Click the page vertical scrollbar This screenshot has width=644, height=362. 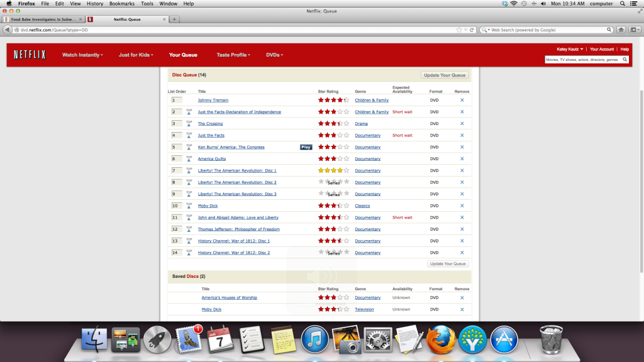tap(641, 180)
